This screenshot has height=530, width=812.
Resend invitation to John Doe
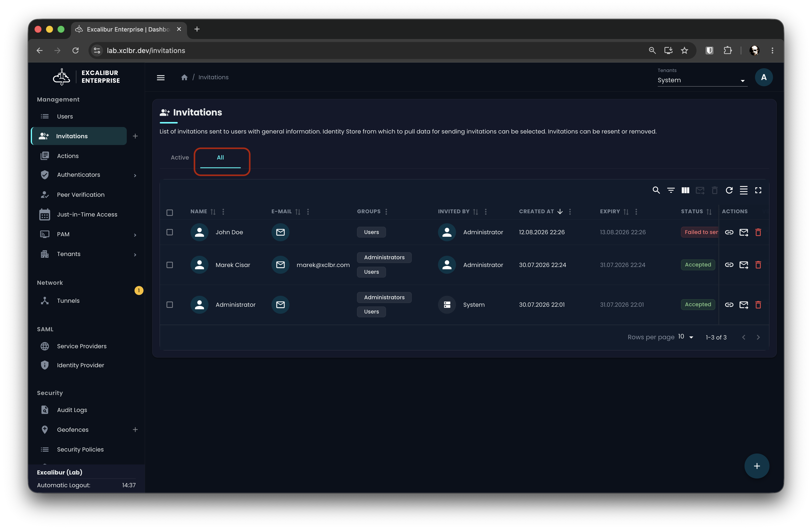click(743, 232)
